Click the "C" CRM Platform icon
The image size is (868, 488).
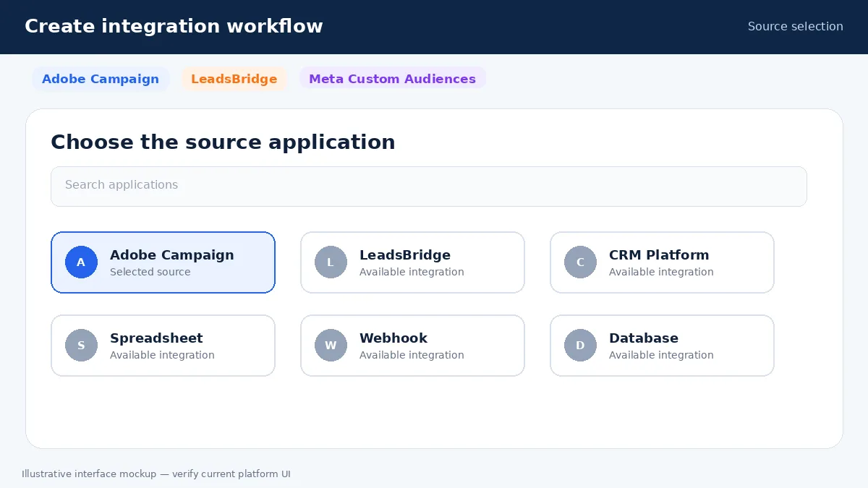click(580, 262)
